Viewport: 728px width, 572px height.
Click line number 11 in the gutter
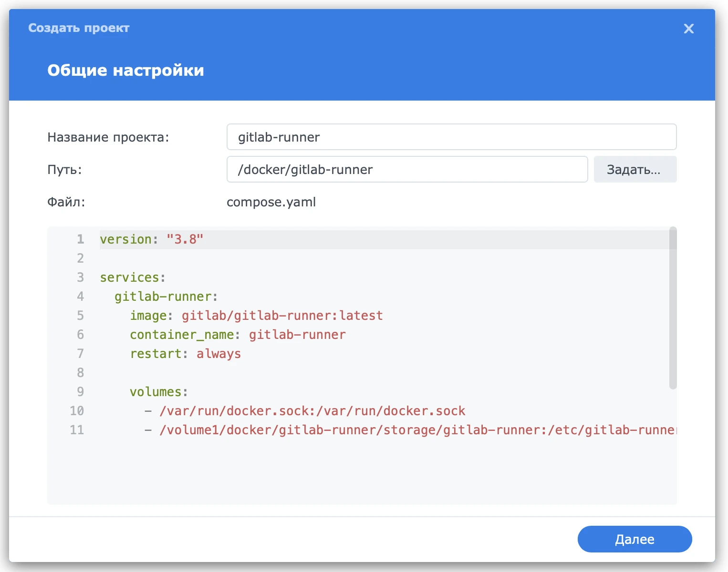pyautogui.click(x=77, y=430)
